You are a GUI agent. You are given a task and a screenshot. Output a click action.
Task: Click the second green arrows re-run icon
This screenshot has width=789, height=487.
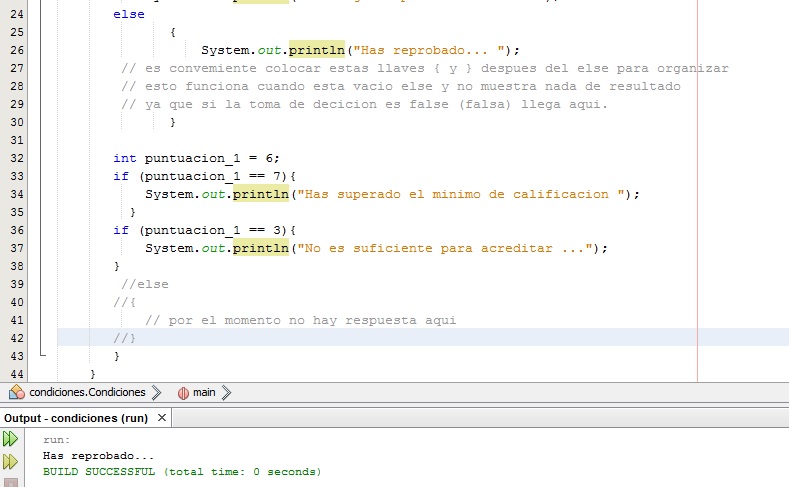10,461
